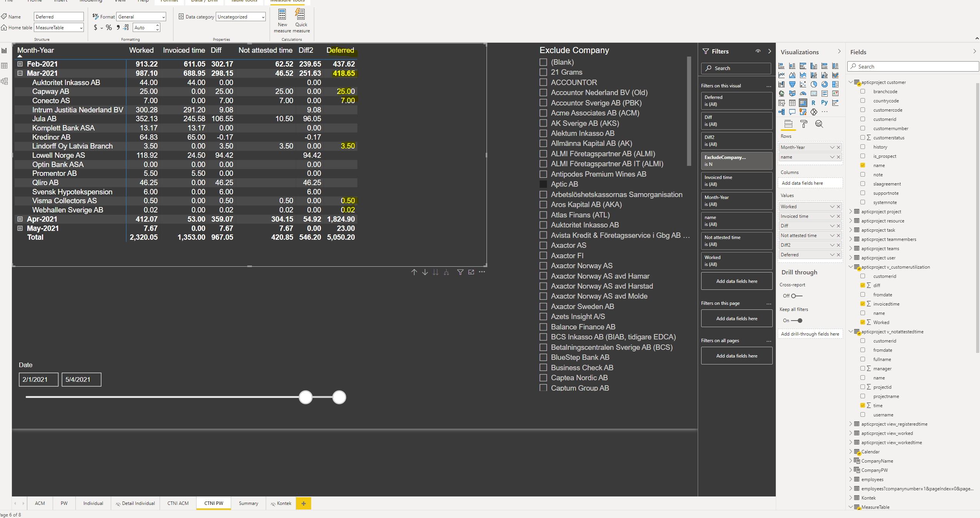Open the Format paint roller pane
This screenshot has height=518, width=980.
tap(803, 124)
